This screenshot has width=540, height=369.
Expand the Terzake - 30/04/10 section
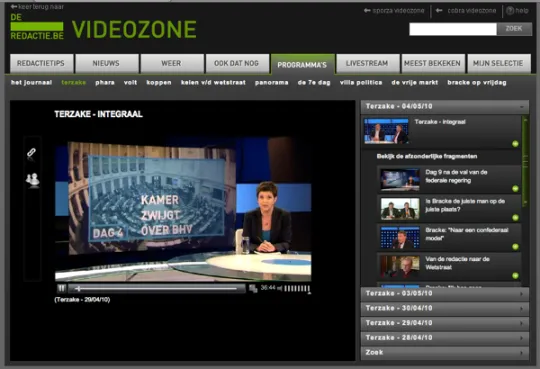(445, 308)
